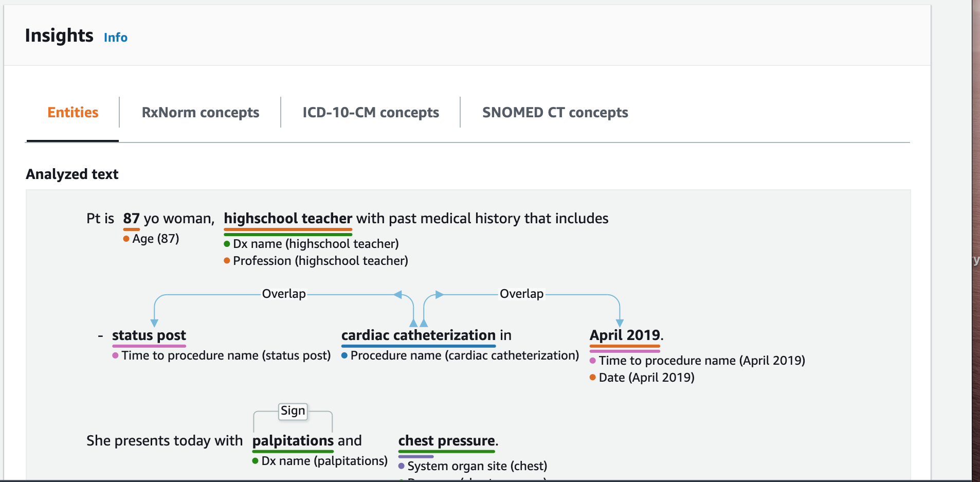Click the 'April 2019' date entity
Image resolution: width=980 pixels, height=482 pixels.
[x=625, y=335]
